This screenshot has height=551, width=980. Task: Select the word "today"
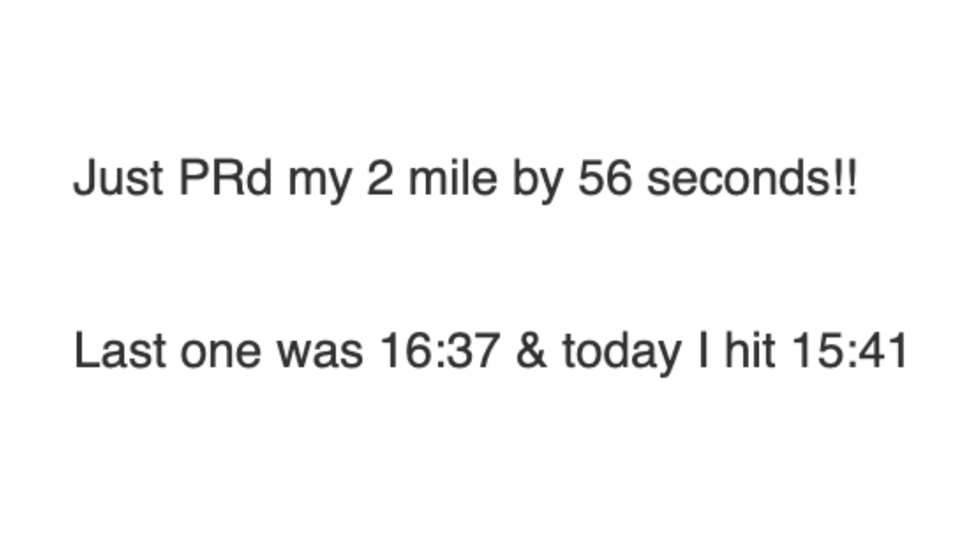(x=622, y=355)
